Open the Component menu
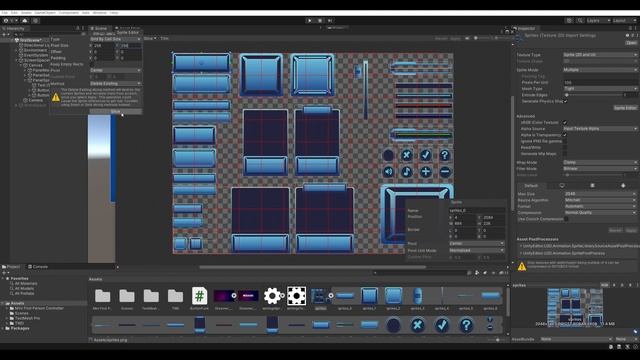Viewport: 640px width, 360px height. pos(69,13)
